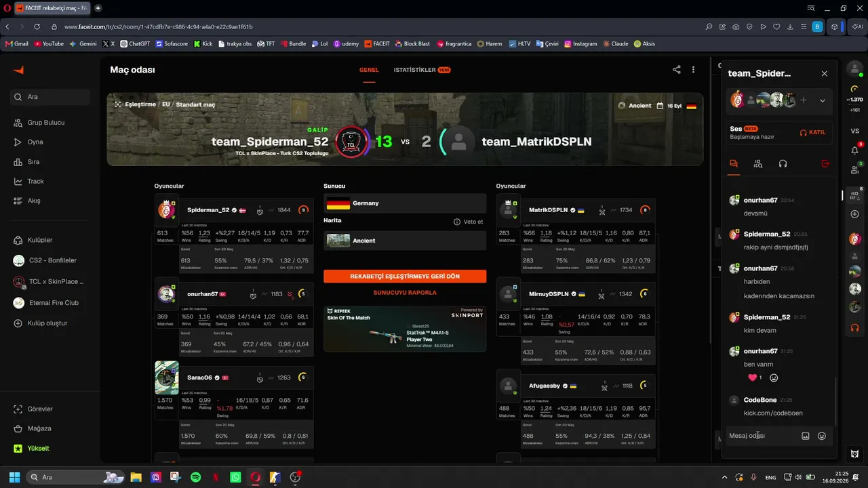
Task: Open emoji picker in the message box
Action: point(822,436)
